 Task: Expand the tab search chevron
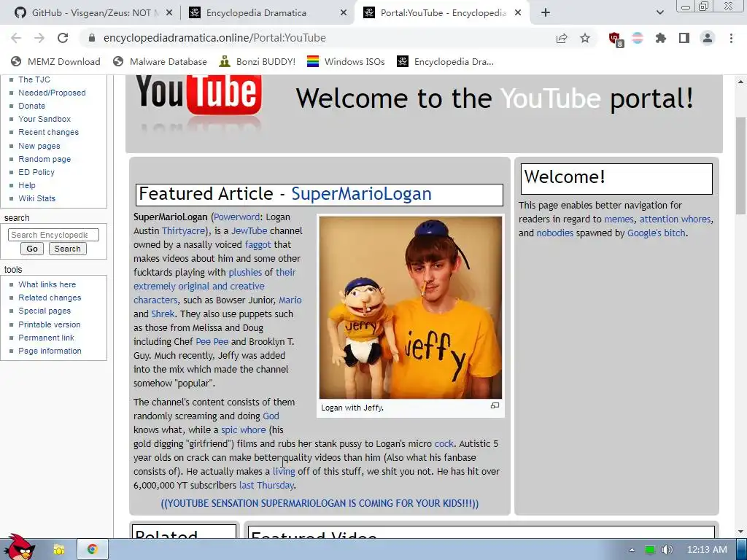coord(659,13)
